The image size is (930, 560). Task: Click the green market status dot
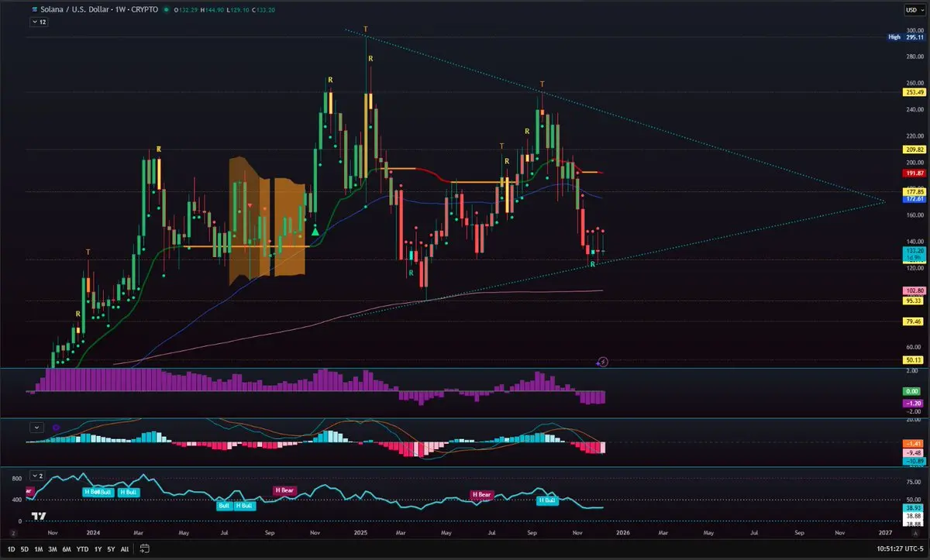[167, 10]
